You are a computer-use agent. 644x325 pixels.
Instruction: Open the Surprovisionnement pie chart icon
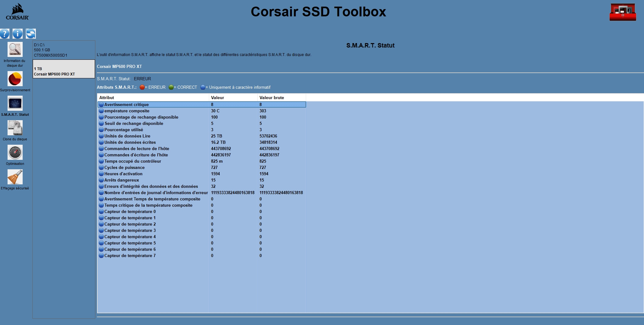15,79
